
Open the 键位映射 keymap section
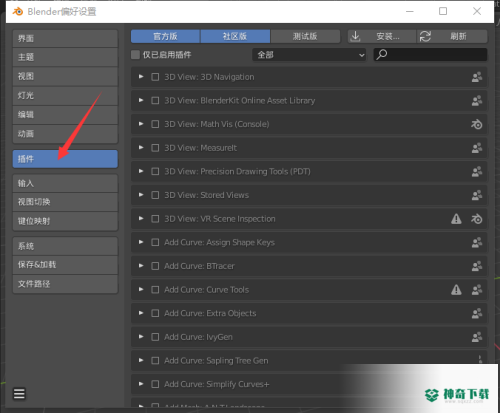[x=65, y=221]
